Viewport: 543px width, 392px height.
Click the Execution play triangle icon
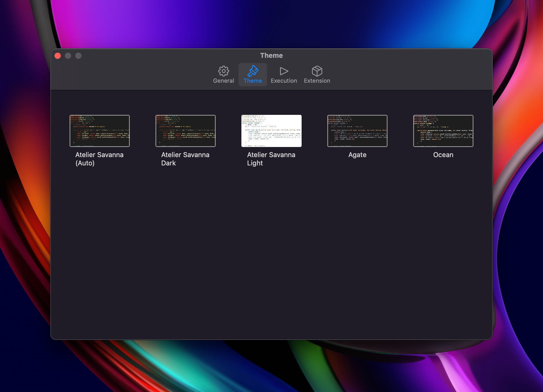click(284, 71)
